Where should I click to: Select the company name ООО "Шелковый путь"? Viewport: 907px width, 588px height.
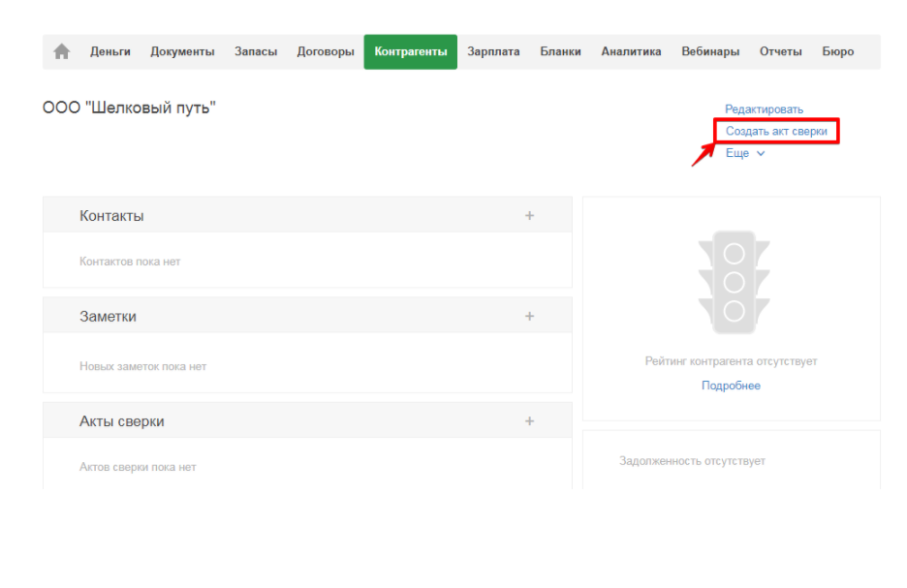tap(129, 108)
